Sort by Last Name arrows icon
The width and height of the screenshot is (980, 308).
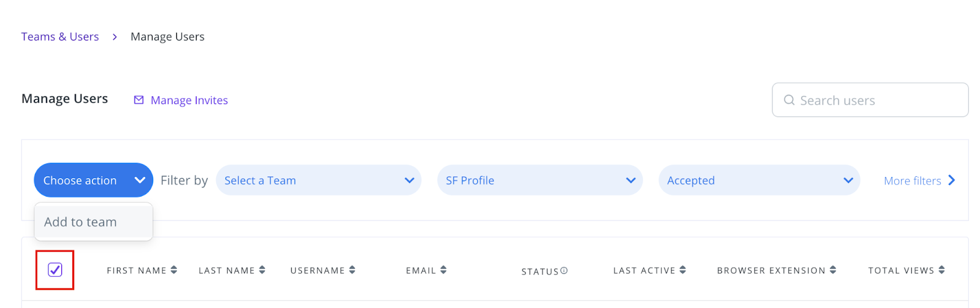coord(262,270)
